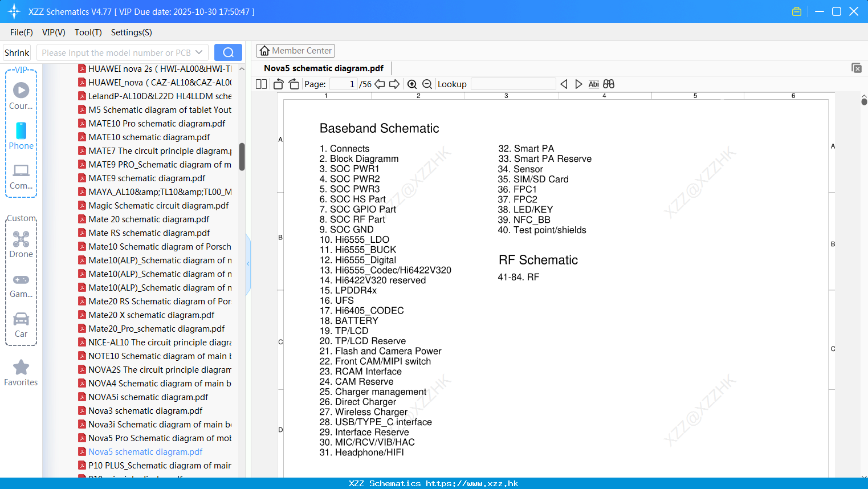Zoom out of the PDF

[x=427, y=84]
